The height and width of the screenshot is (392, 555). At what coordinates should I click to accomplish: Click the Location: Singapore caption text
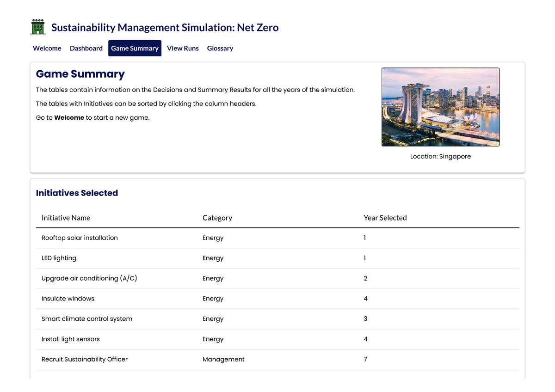440,156
